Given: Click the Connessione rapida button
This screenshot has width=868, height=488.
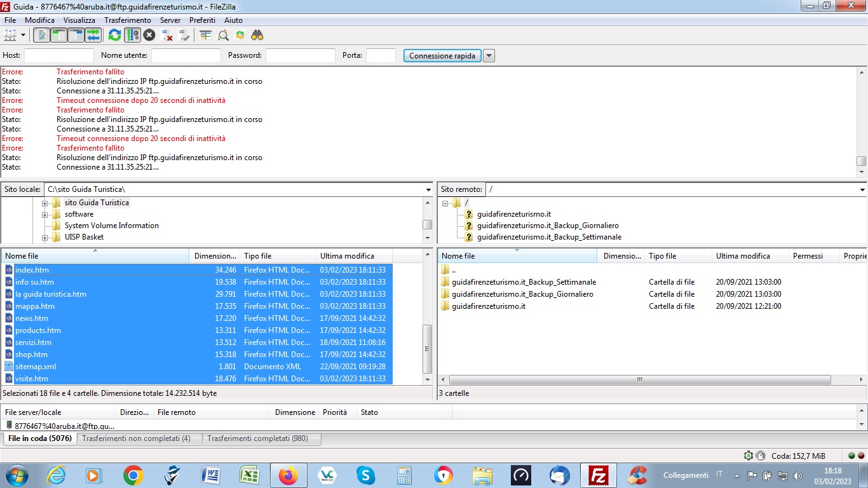Looking at the screenshot, I should 442,56.
